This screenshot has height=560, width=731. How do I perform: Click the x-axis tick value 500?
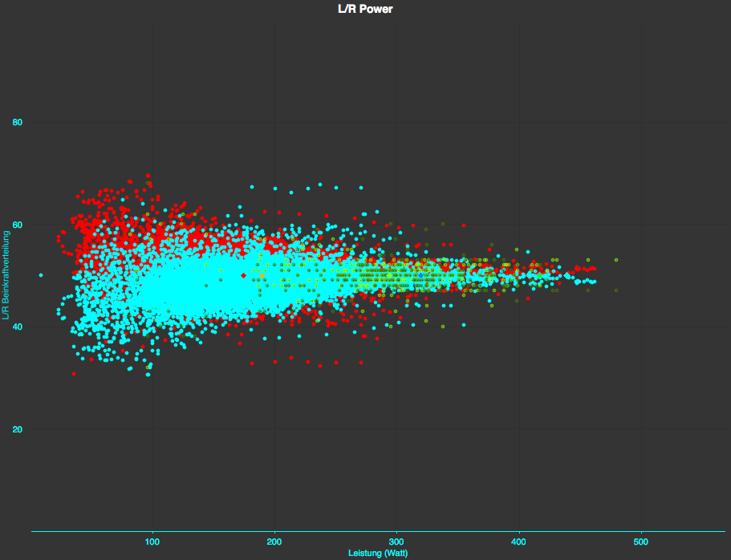click(x=640, y=542)
